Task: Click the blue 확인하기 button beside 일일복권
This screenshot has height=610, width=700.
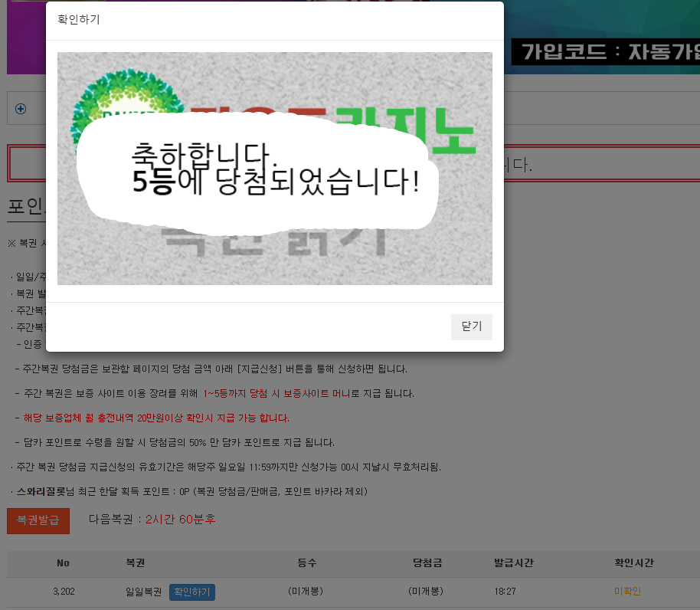Action: pos(192,592)
